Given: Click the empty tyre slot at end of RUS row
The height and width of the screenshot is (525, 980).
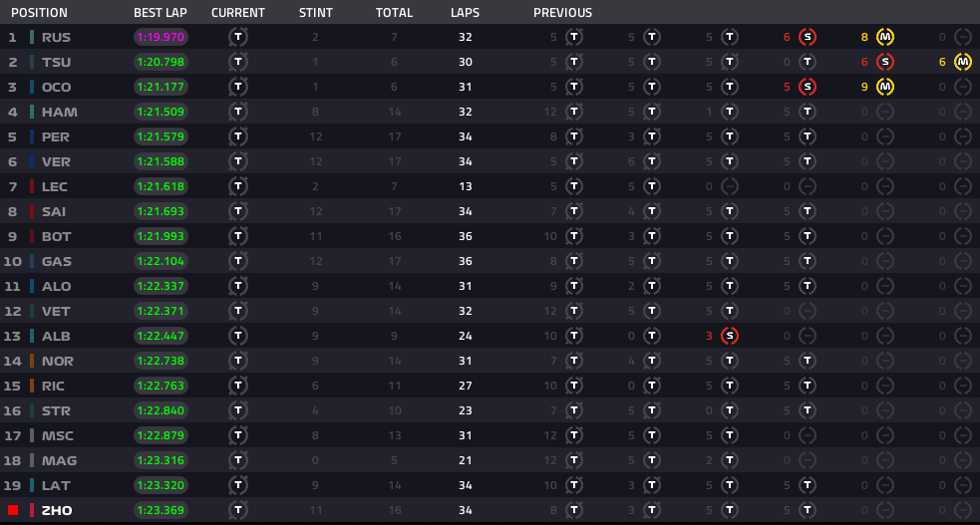Looking at the screenshot, I should tap(963, 37).
